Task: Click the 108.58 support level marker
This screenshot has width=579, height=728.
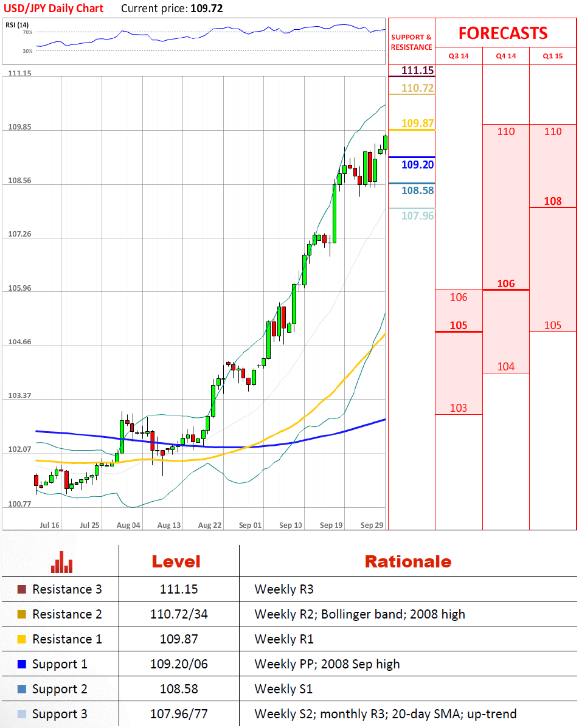Action: (417, 190)
